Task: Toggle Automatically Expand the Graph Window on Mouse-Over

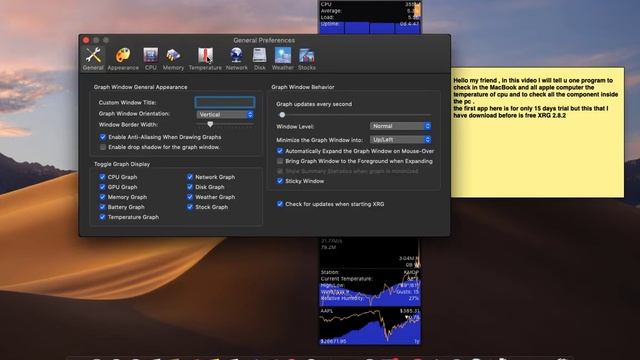Action: (280, 151)
